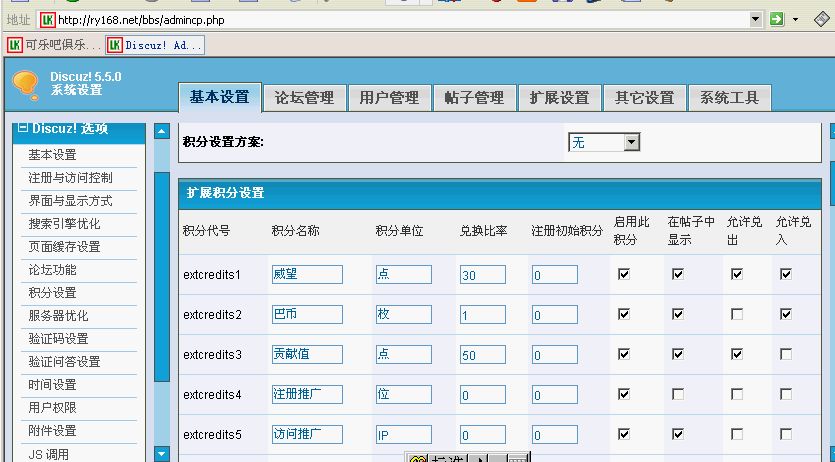Image resolution: width=835 pixels, height=462 pixels.
Task: Toggle 启用此积分 for extcredits1
Action: [x=624, y=274]
